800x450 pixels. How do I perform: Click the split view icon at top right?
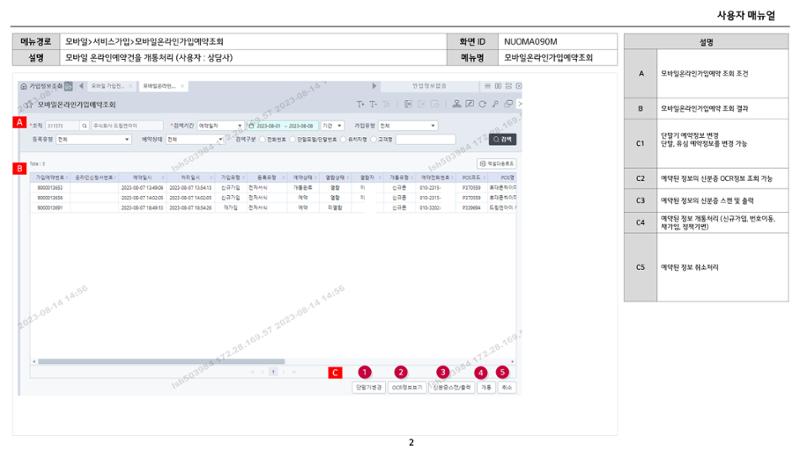[498, 86]
